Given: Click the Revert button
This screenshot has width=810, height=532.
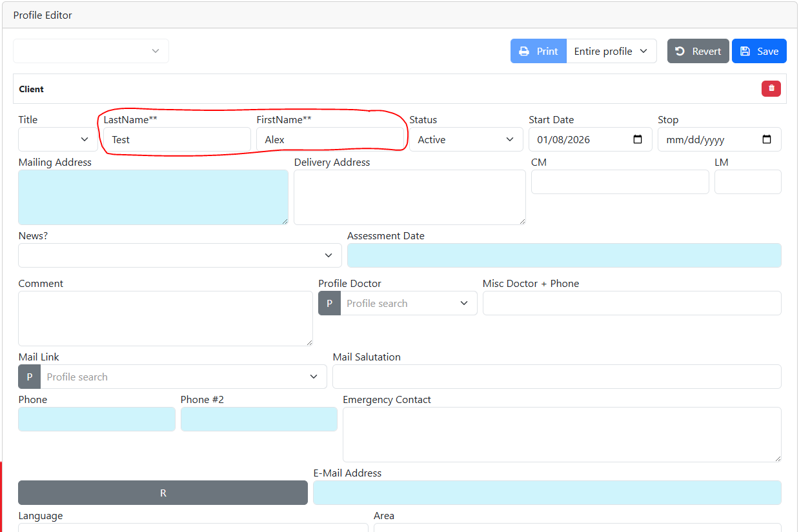Looking at the screenshot, I should tap(698, 51).
